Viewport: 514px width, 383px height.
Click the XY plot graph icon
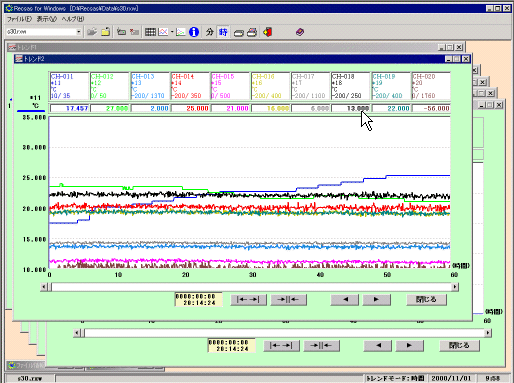pyautogui.click(x=180, y=32)
